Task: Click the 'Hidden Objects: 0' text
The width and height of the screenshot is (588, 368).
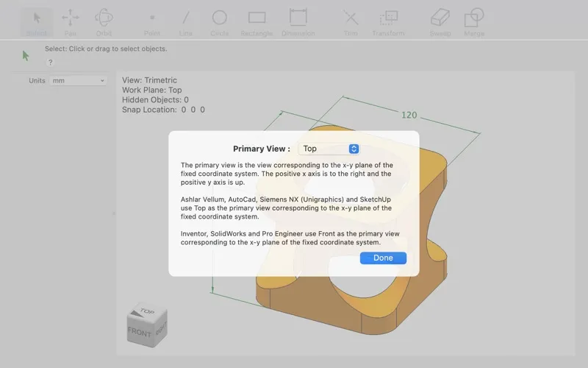Action: [x=155, y=100]
